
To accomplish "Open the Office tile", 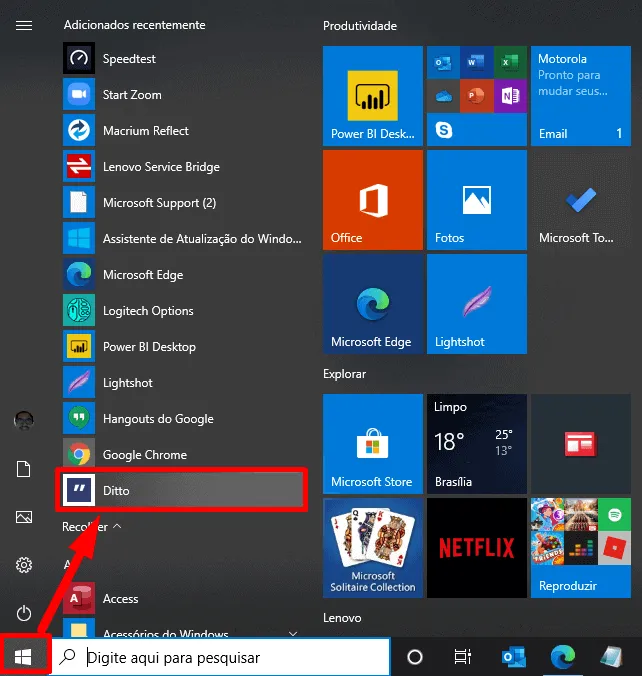I will (x=373, y=200).
